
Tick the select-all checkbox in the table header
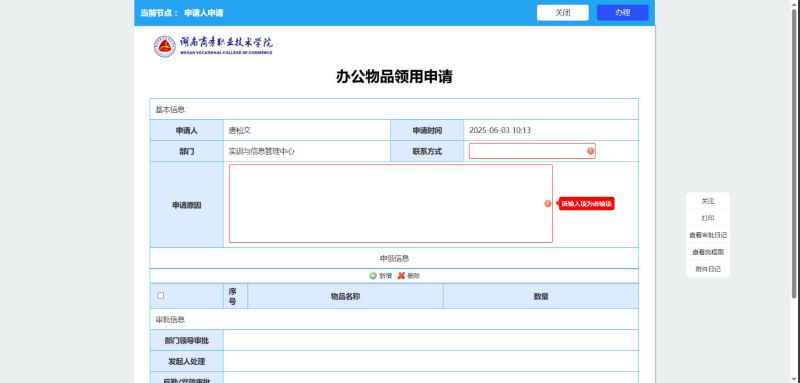(x=161, y=295)
